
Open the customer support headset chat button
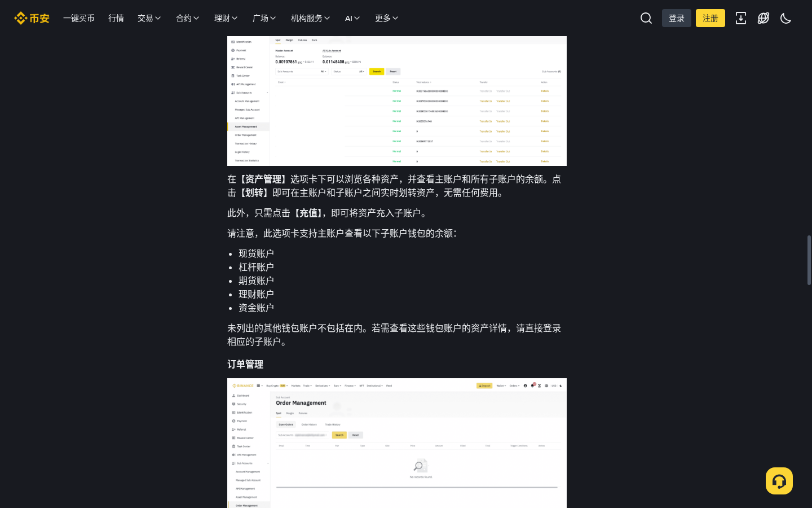click(779, 481)
